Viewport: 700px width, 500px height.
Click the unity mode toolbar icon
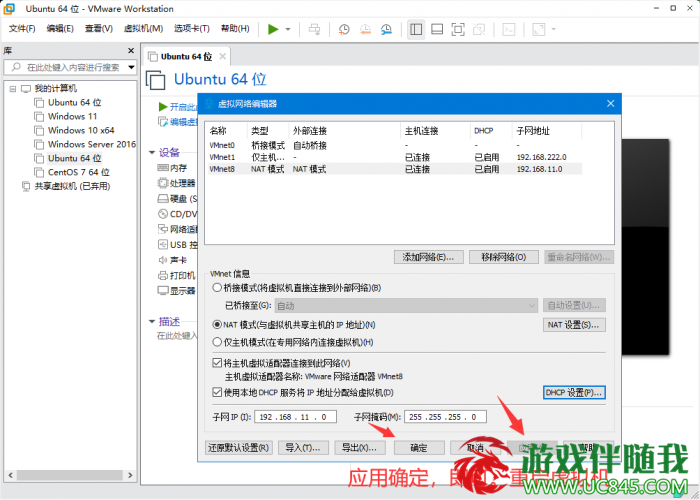[x=479, y=29]
